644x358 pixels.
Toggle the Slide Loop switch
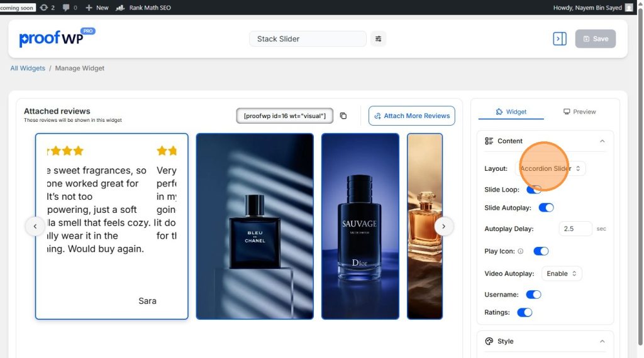coord(534,190)
